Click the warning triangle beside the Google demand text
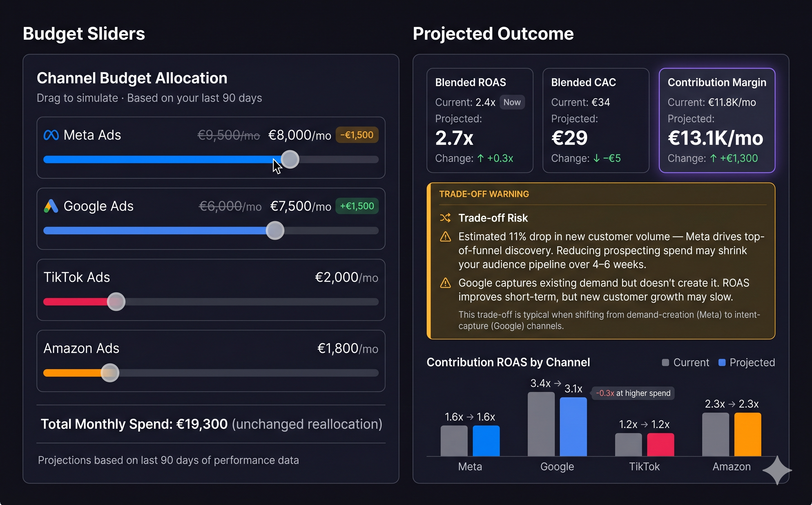The width and height of the screenshot is (812, 505). 445,283
